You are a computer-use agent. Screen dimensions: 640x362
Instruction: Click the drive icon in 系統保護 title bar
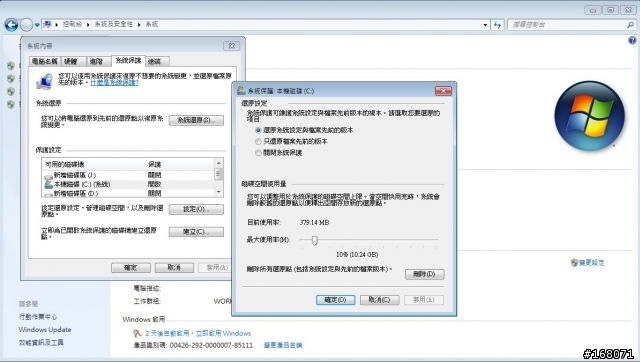[x=241, y=91]
